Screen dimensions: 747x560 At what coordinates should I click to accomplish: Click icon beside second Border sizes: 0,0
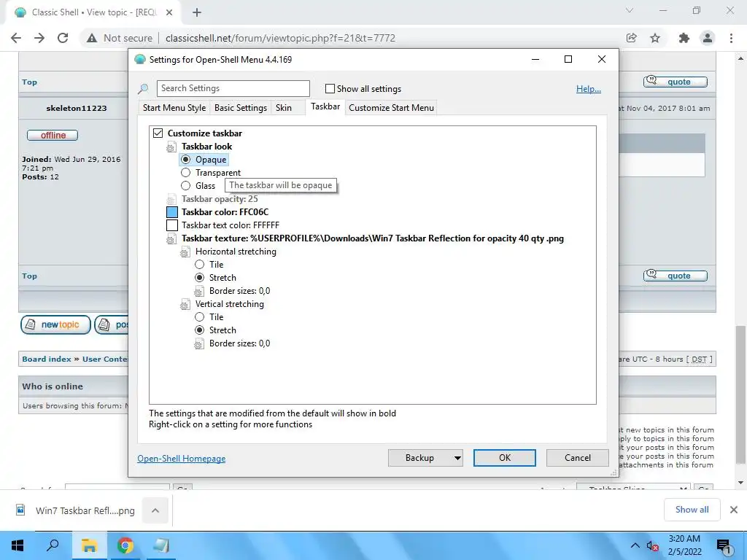(199, 344)
